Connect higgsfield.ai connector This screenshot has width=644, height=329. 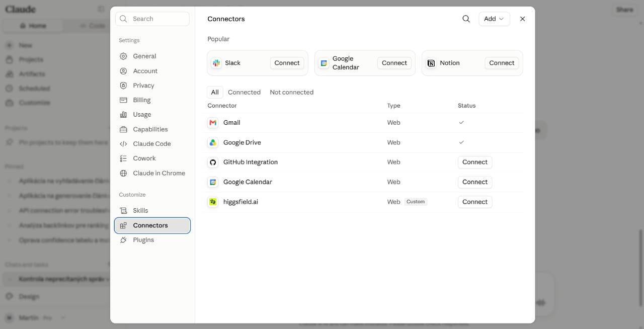[475, 202]
